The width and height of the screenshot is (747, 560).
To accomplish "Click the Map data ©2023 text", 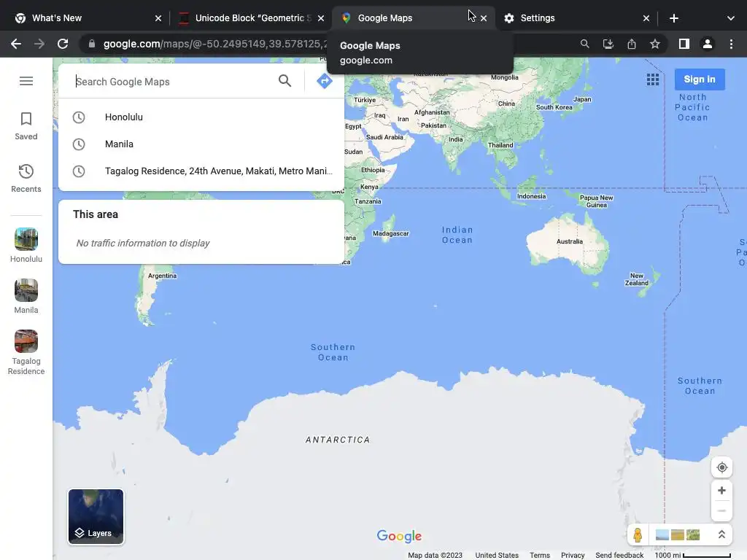I will coord(435,555).
